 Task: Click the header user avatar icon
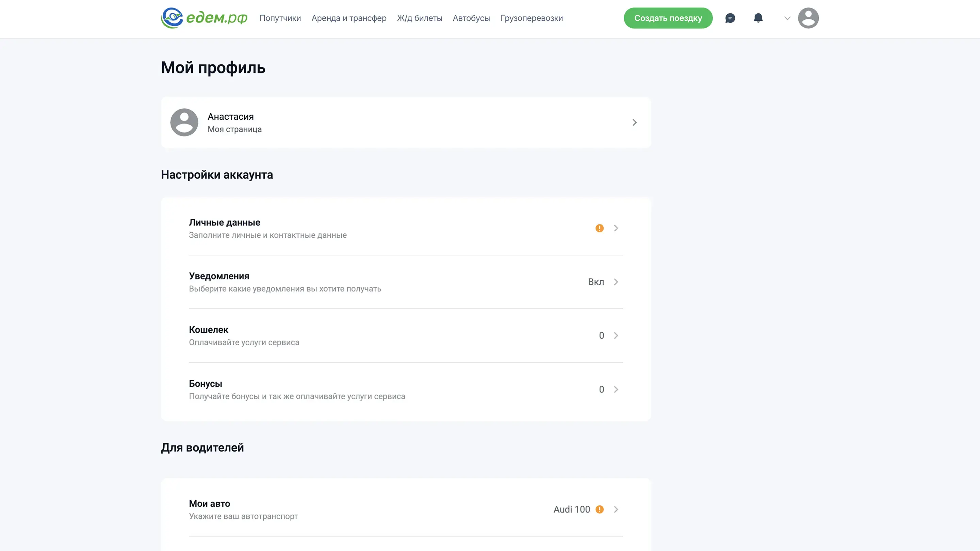click(x=808, y=18)
